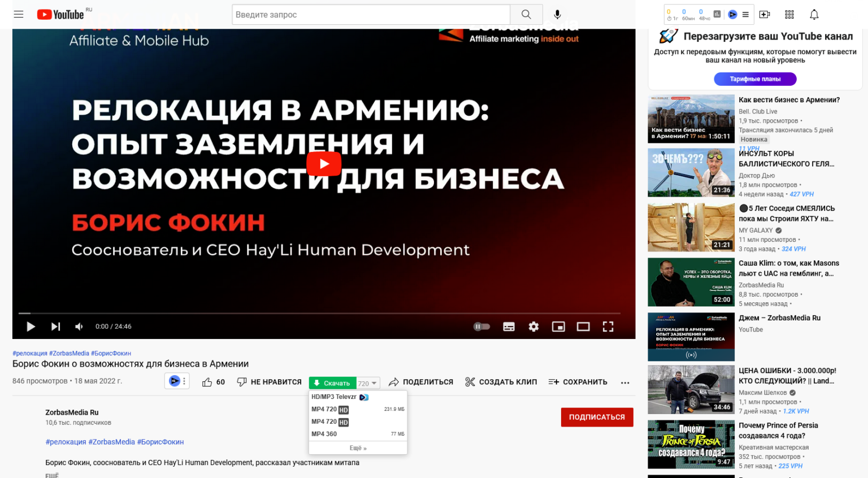The image size is (868, 478).
Task: Open the hamburger guide menu
Action: pos(19,14)
